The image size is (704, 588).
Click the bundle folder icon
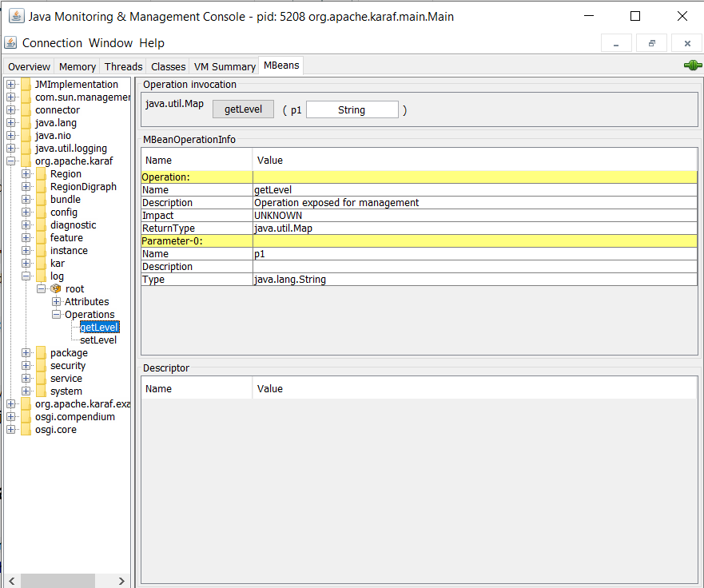(x=41, y=200)
